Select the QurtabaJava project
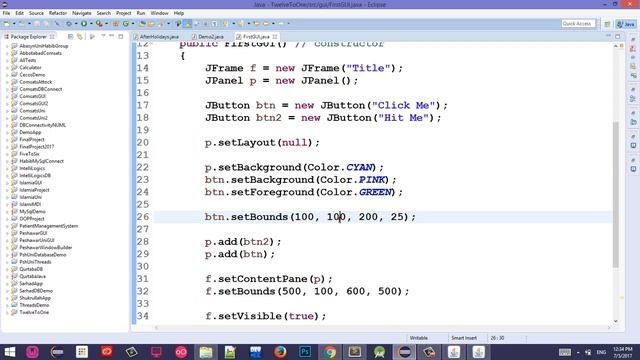This screenshot has height=360, width=640. click(x=32, y=276)
